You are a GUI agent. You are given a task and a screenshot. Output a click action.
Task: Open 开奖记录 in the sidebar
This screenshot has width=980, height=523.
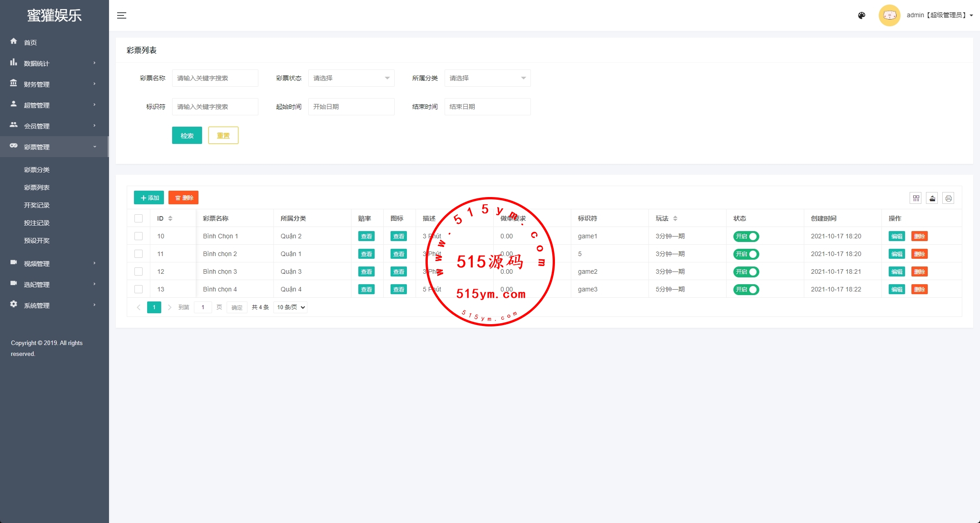(37, 205)
